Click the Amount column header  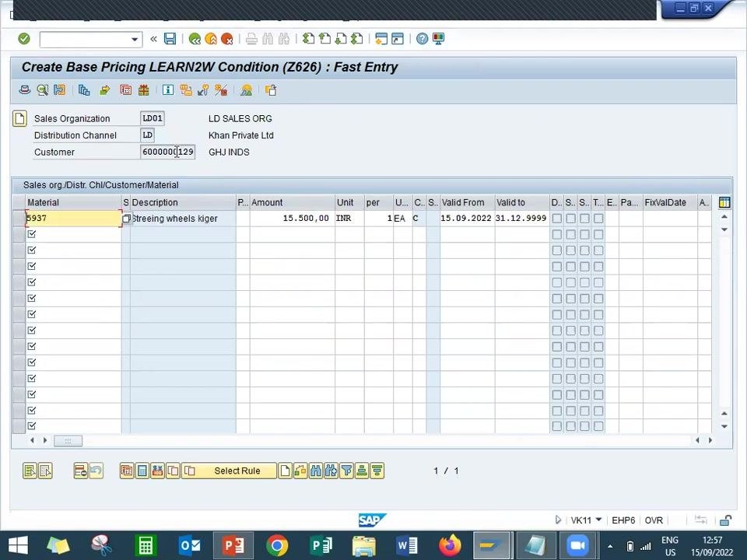[x=293, y=202]
